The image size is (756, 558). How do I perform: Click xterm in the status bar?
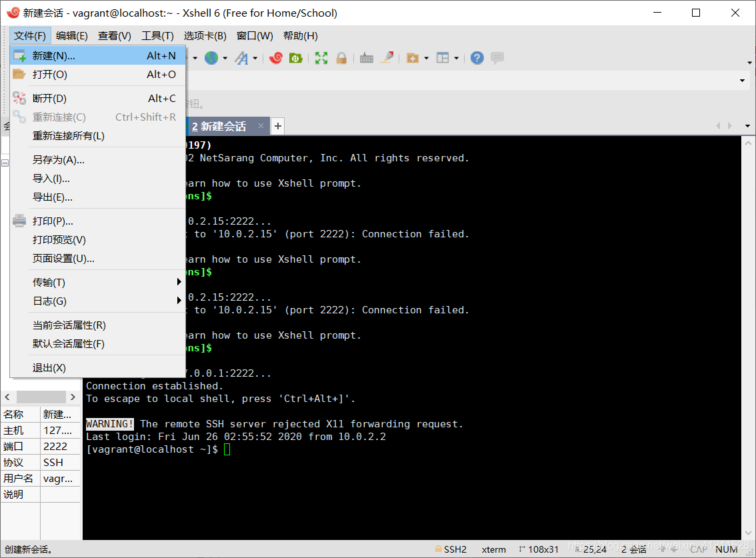[x=494, y=549]
